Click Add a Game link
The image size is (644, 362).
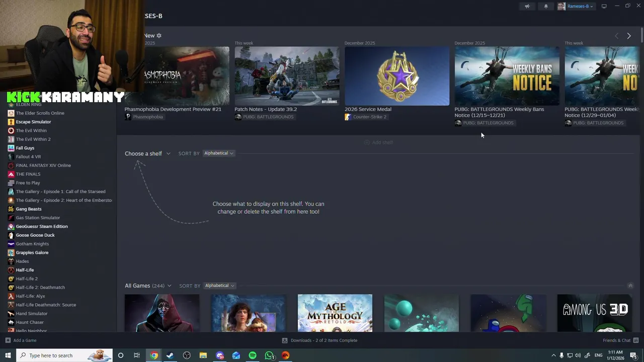pos(25,340)
